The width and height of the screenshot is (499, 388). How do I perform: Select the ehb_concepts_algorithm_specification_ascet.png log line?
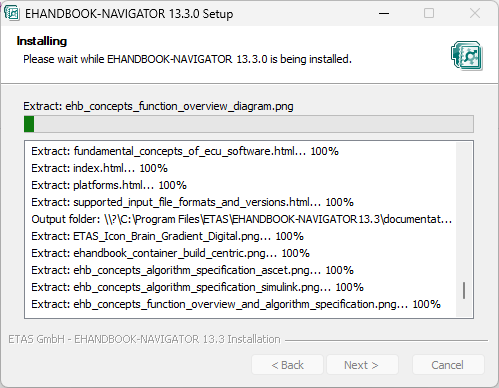pyautogui.click(x=192, y=270)
